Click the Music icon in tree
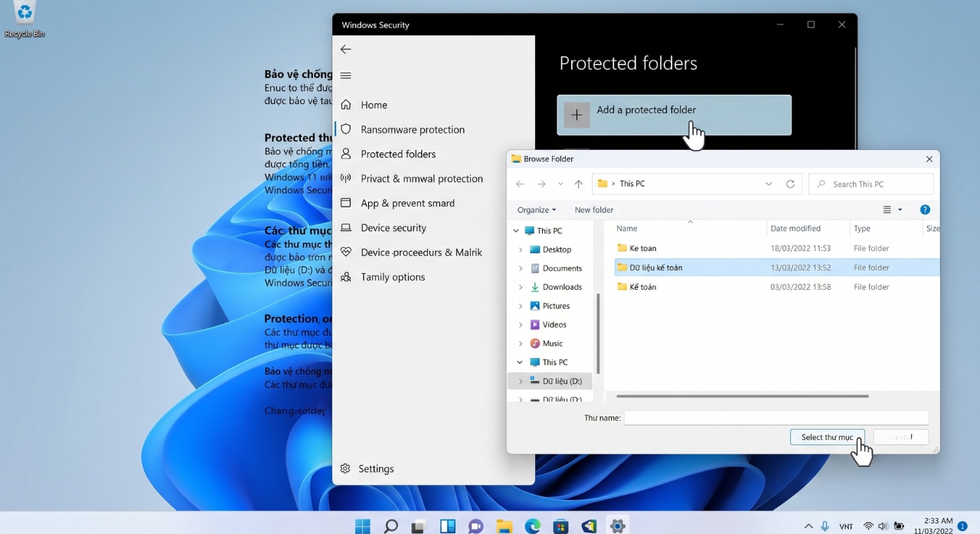Viewport: 980px width, 534px height. point(534,344)
